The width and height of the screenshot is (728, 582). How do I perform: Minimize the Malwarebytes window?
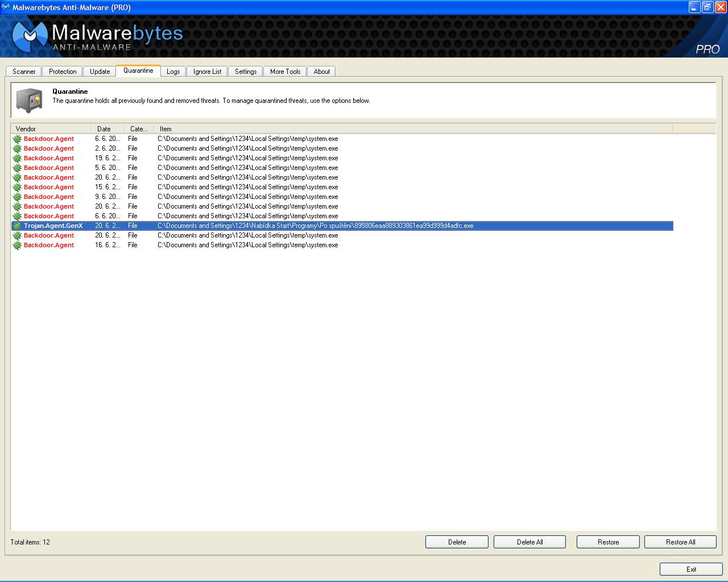coord(694,7)
